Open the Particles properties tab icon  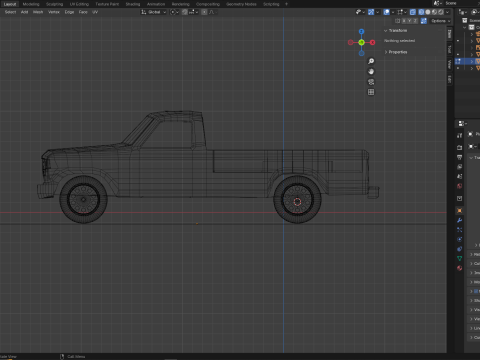[x=459, y=230]
